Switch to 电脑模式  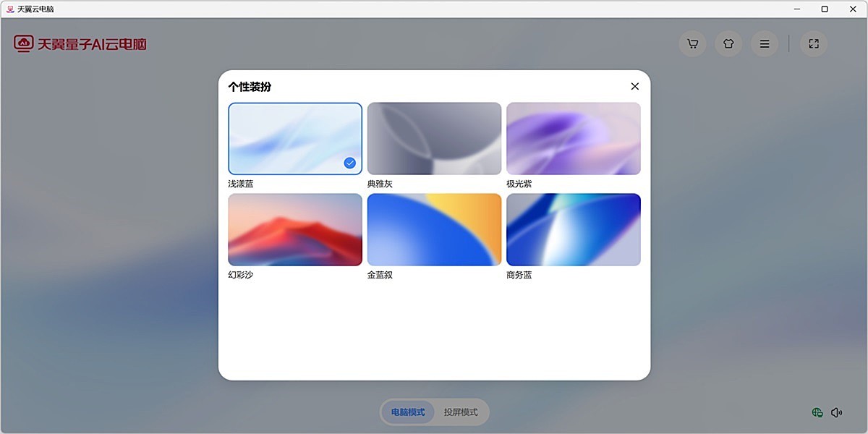click(407, 411)
